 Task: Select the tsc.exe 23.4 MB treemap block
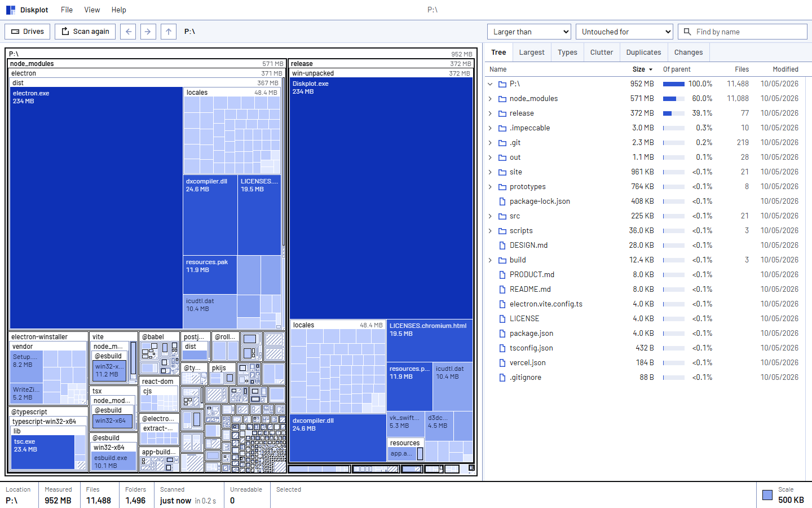pyautogui.click(x=43, y=452)
